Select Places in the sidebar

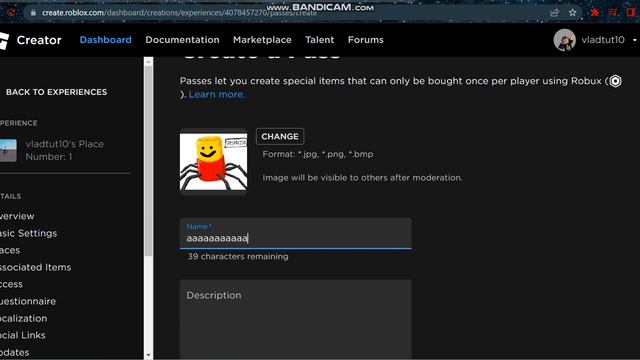10,250
